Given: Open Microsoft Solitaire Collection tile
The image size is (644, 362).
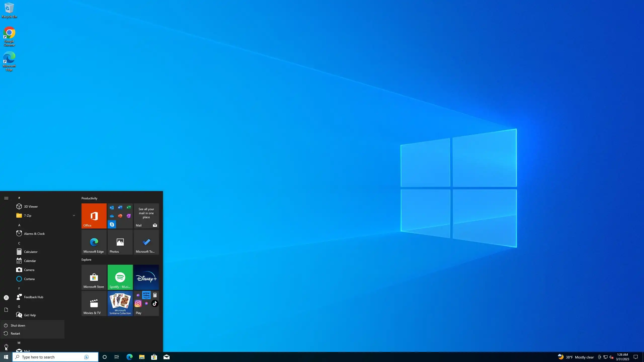Looking at the screenshot, I should click(120, 303).
